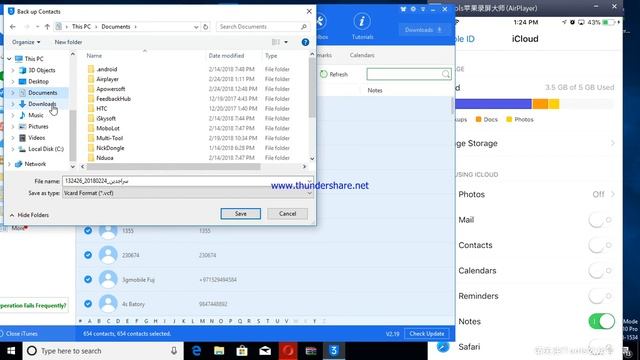Screen dimensions: 640x360
Task: Open the dialog Help question mark icon
Action: pos(305,42)
